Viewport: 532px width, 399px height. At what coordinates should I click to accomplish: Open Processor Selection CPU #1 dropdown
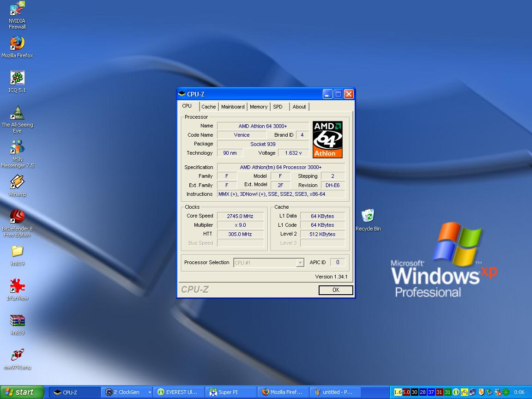tap(300, 263)
